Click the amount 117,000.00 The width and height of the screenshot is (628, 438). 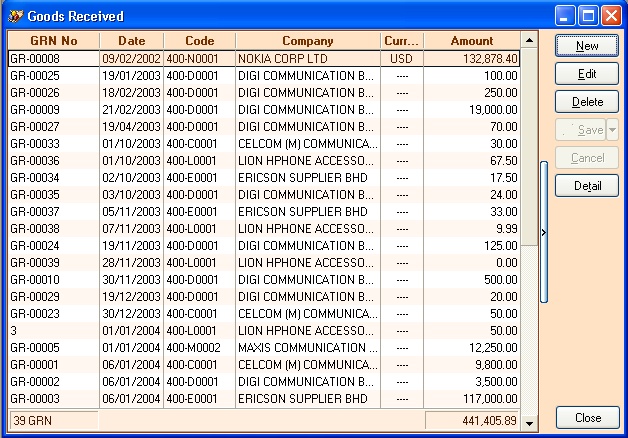click(490, 399)
